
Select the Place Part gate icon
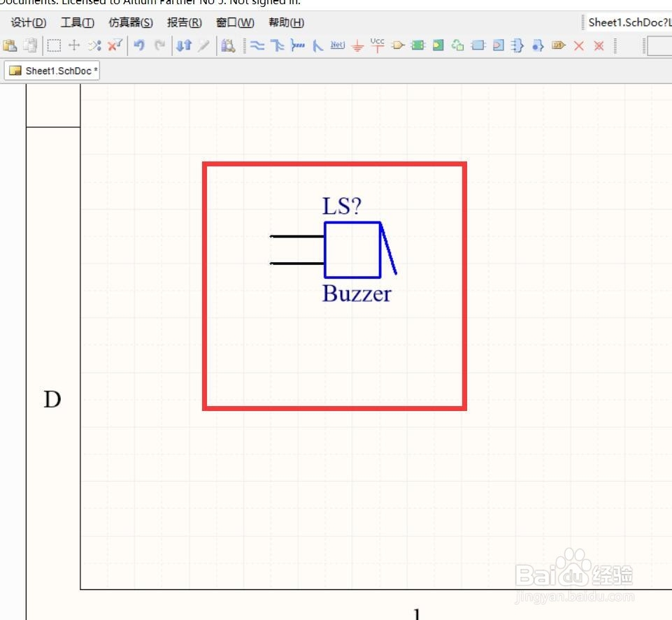(398, 45)
